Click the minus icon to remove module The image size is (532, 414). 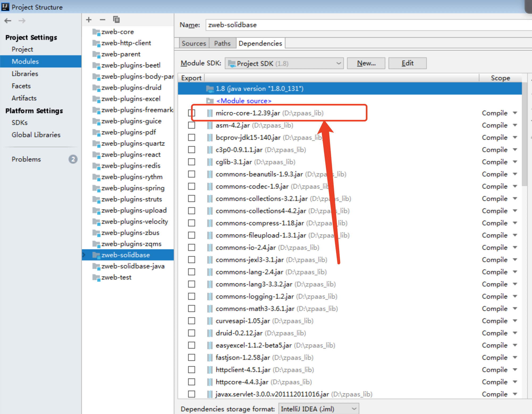(x=103, y=20)
